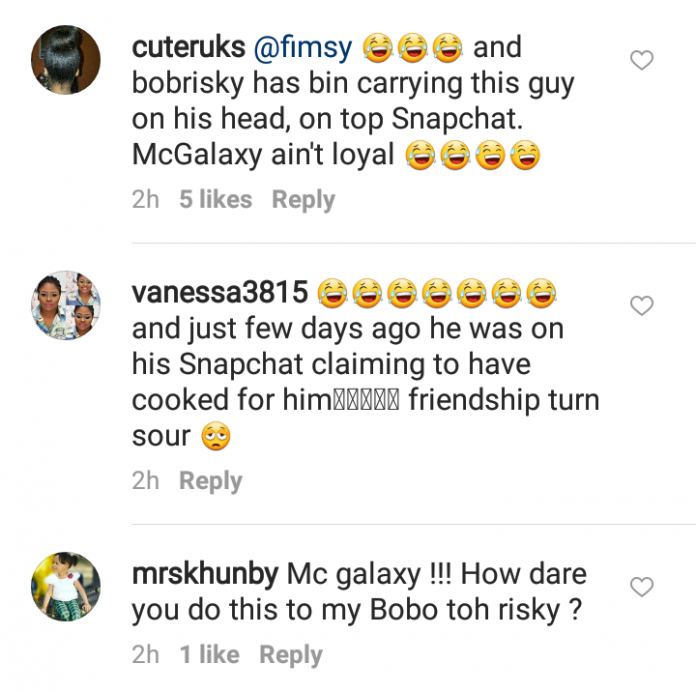Like mrskhunby's comment with the heart

pyautogui.click(x=641, y=587)
